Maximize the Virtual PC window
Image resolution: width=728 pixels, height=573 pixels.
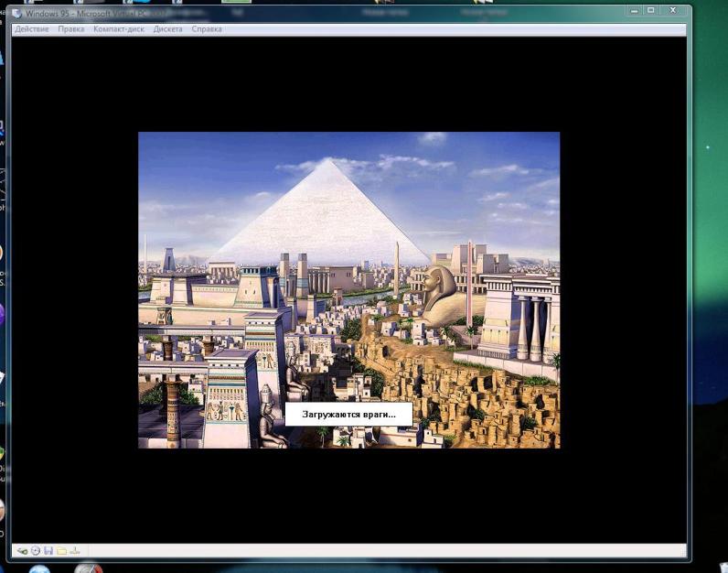[x=651, y=10]
